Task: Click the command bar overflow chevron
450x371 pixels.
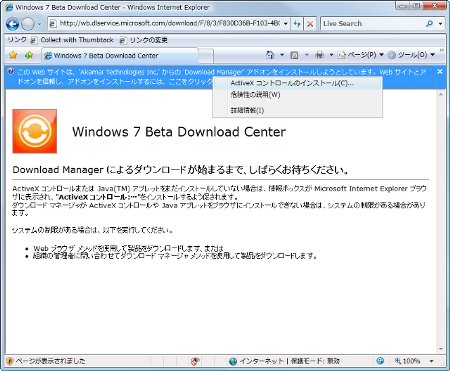Action: coord(442,51)
